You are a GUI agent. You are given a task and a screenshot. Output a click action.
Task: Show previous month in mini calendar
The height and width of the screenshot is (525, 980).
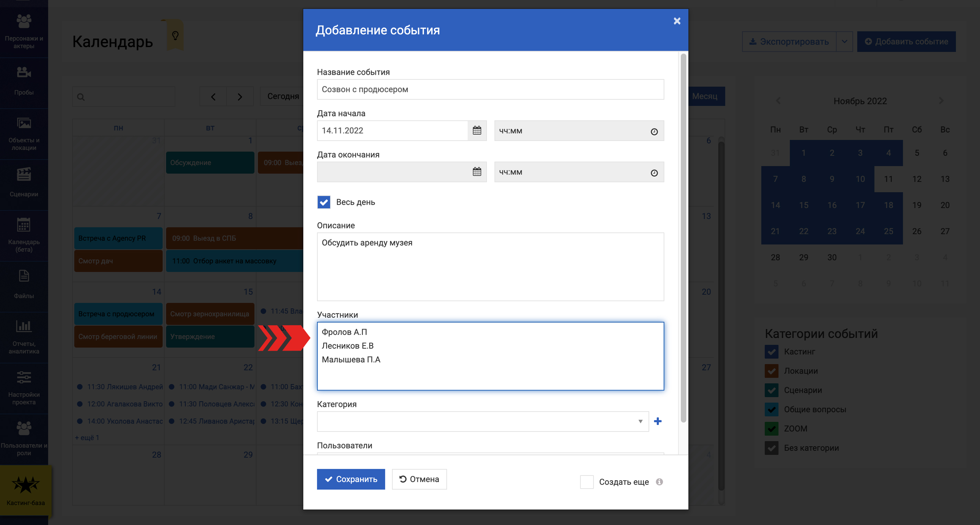[778, 101]
